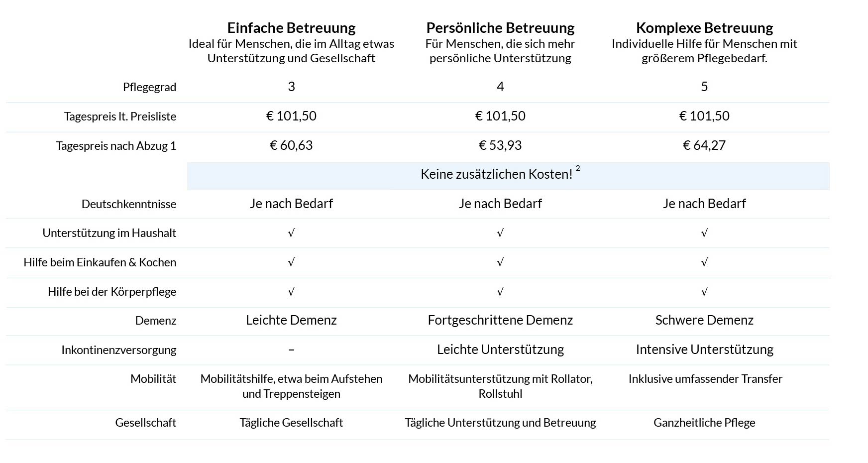
Task: Click Einkaufen & Kochen checkmark for Komplexe Betreuung
Action: click(x=704, y=262)
